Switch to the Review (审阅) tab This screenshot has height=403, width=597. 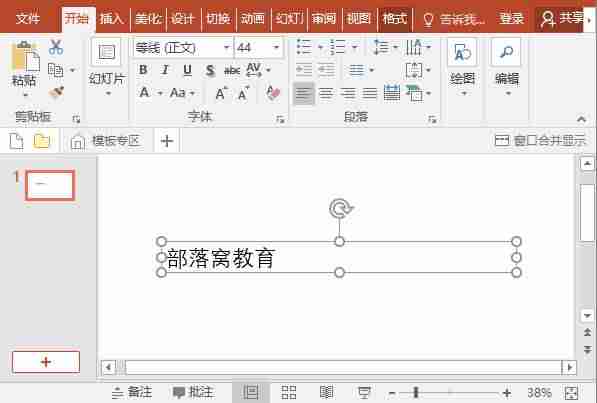click(324, 18)
